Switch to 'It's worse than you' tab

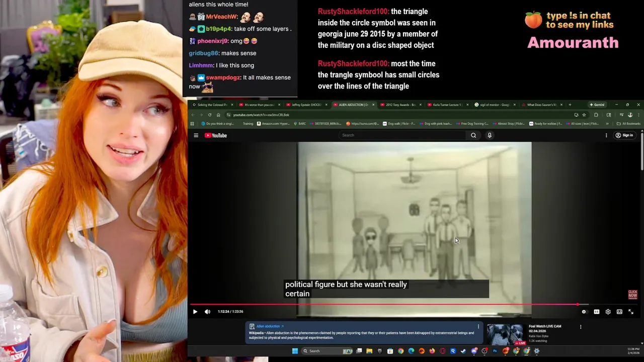[x=259, y=105]
